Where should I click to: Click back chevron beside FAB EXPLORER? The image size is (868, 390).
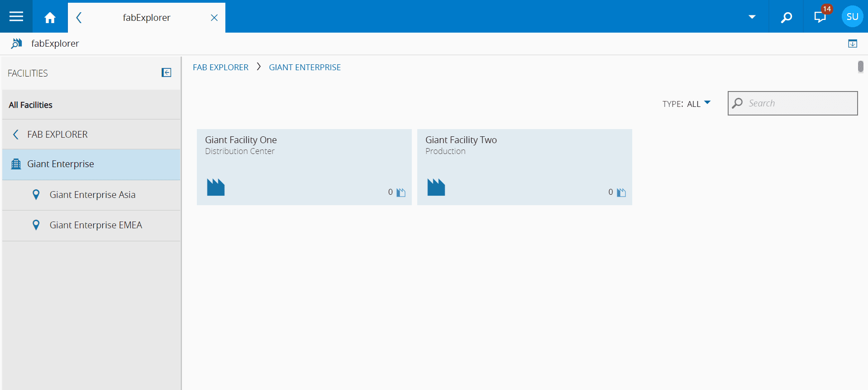tap(16, 135)
